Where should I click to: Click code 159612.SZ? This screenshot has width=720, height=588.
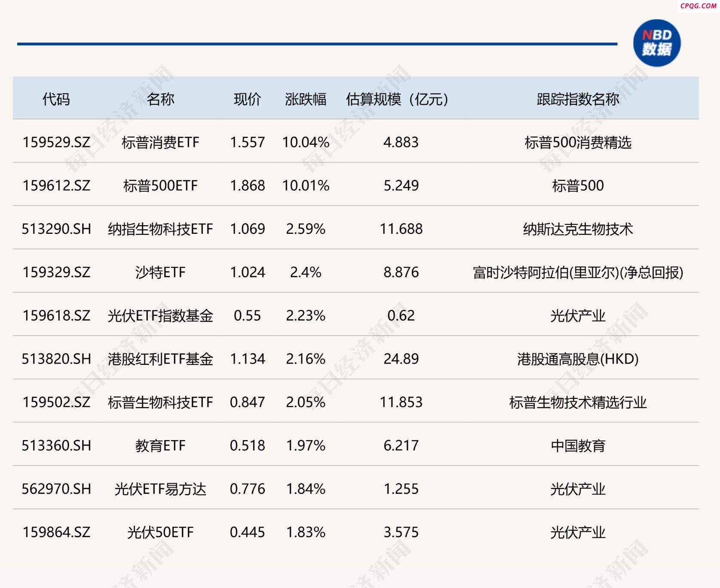tap(56, 186)
